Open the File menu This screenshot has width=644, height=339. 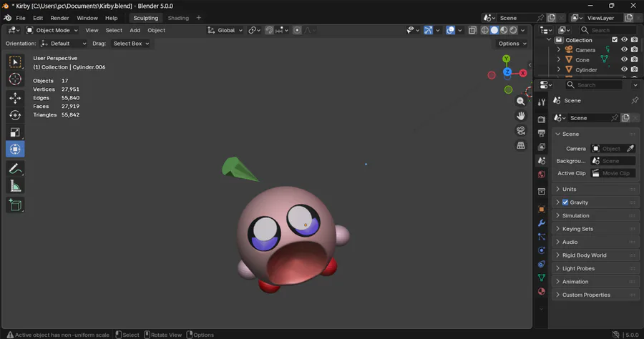click(x=21, y=18)
